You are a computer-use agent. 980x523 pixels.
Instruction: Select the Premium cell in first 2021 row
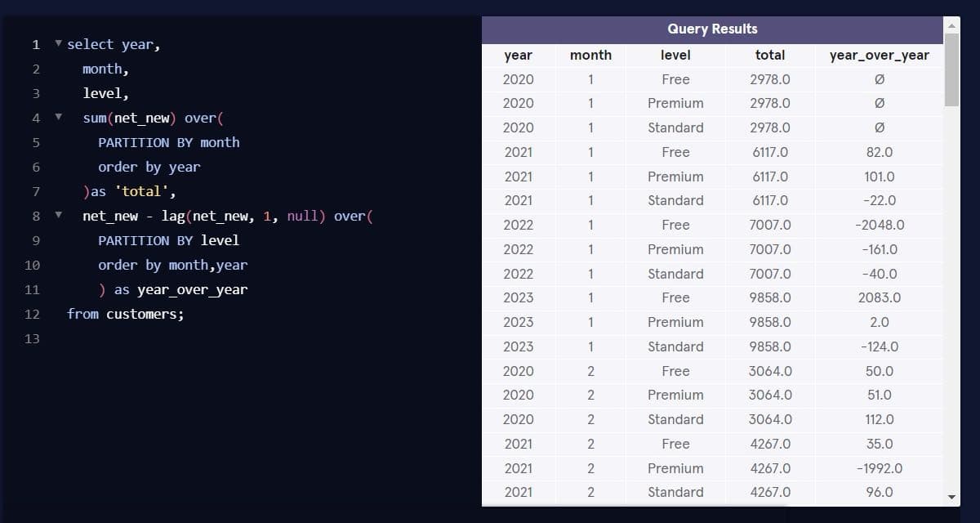[x=675, y=177]
